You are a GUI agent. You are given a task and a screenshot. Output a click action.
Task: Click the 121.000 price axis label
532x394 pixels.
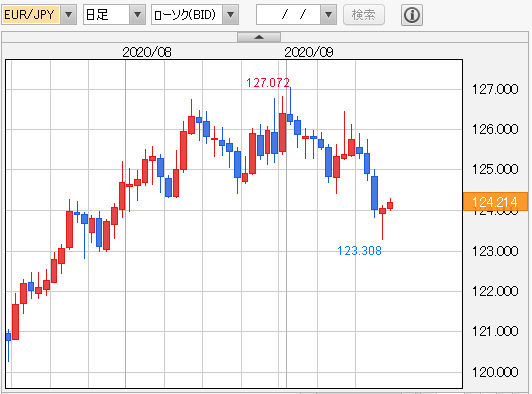(495, 331)
